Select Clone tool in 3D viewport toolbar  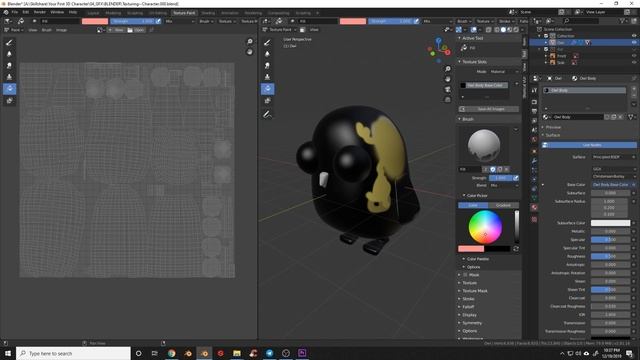point(268,77)
